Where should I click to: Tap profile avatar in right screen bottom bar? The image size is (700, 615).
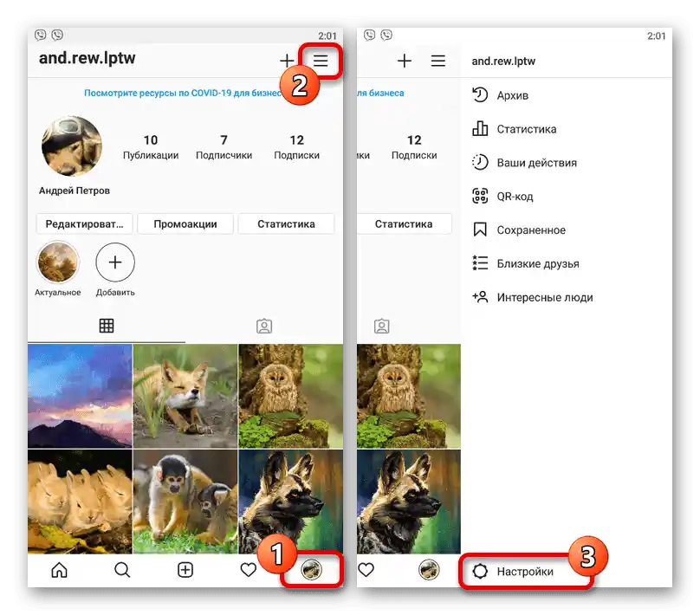point(429,569)
